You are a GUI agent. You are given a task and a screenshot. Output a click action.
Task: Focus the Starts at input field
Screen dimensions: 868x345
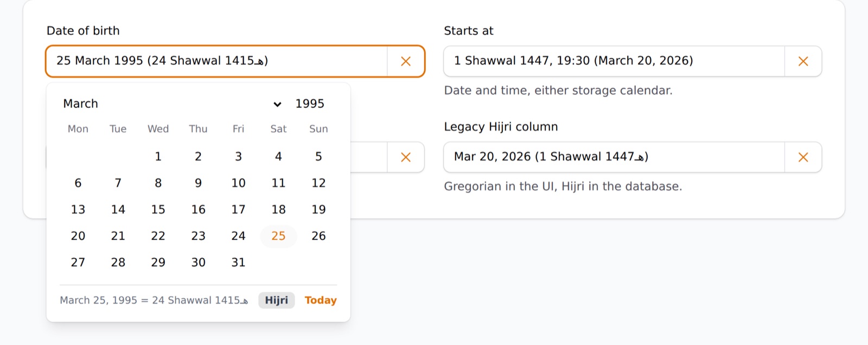click(x=614, y=61)
